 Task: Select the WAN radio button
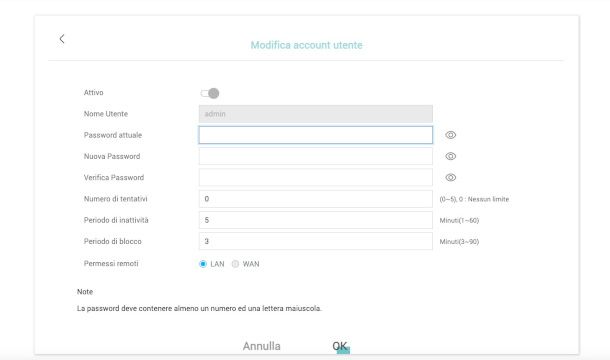point(235,264)
